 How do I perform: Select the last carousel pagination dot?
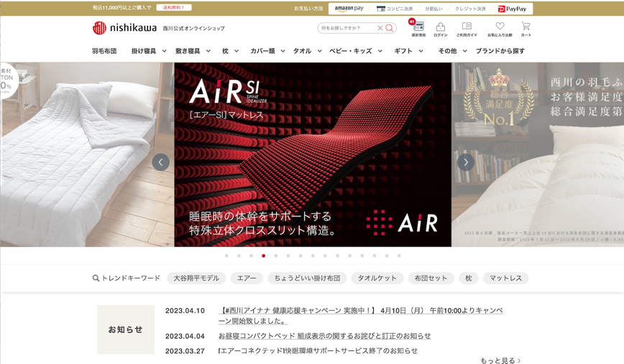coord(399,256)
